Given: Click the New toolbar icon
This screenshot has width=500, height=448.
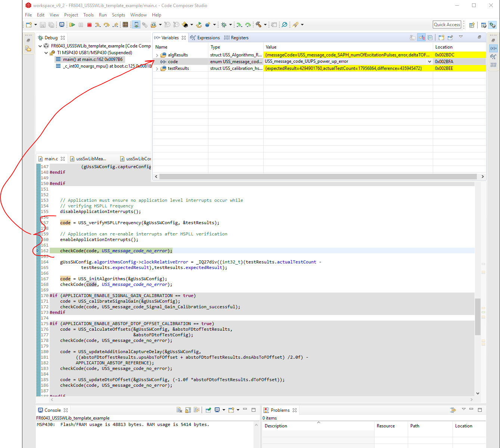Looking at the screenshot, I should [29, 25].
